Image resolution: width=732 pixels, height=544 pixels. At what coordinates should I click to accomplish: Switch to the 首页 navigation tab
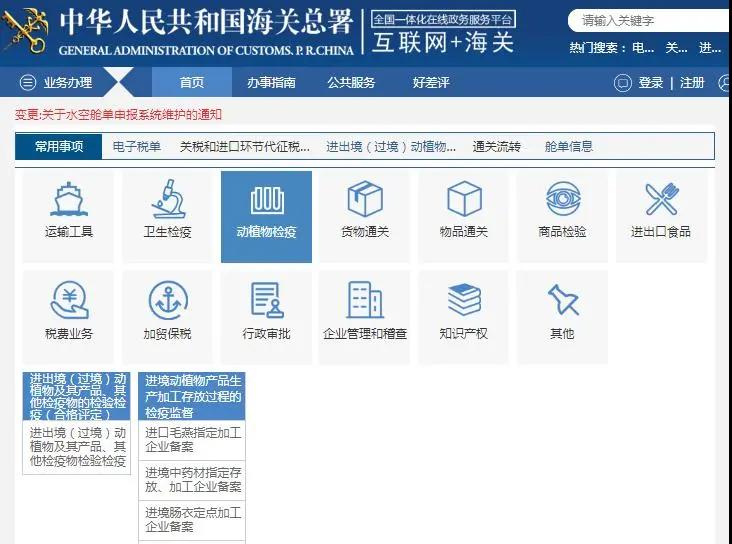point(192,82)
